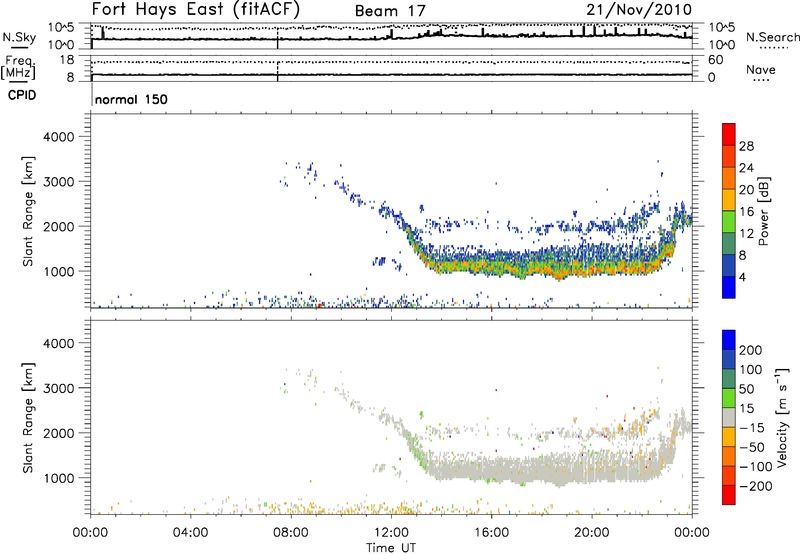Select the 'Nave' legend label
Image resolution: width=800 pixels, height=554 pixels.
tap(760, 69)
